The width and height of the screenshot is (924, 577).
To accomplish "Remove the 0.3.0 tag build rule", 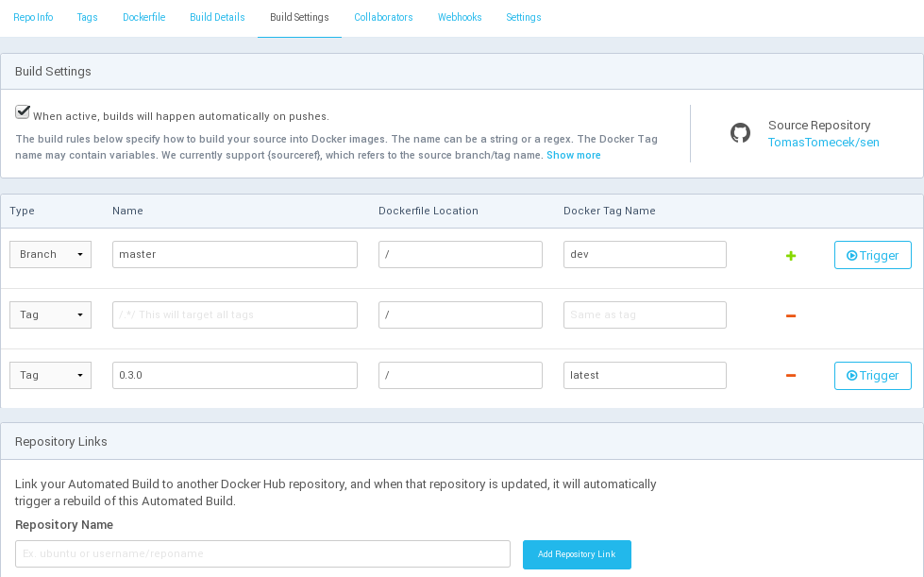I will 791,376.
